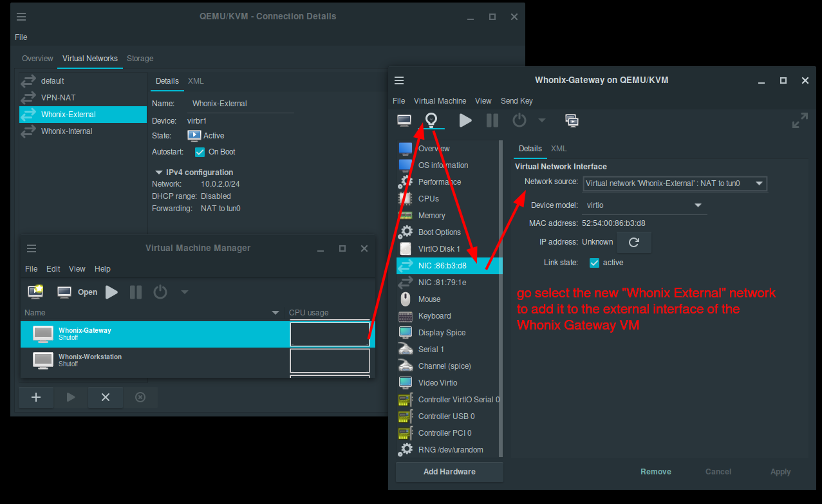
Task: Select Mouse in hardware list
Action: pyautogui.click(x=448, y=299)
